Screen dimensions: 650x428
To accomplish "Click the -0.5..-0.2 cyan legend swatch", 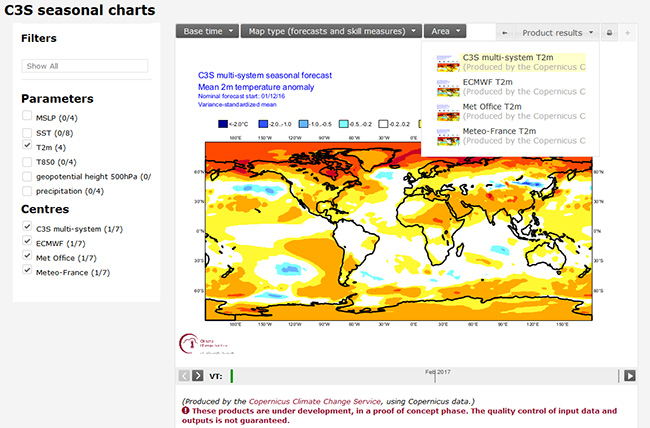I will 344,124.
